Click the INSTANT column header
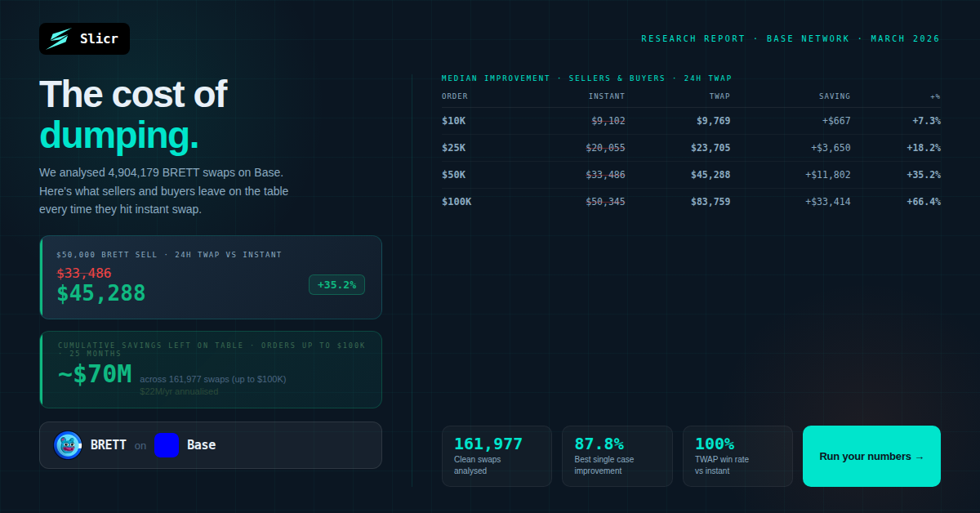This screenshot has height=513, width=980. [607, 96]
